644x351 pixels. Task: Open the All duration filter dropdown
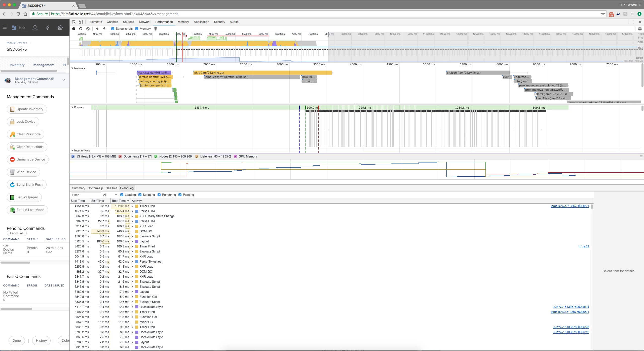point(110,195)
